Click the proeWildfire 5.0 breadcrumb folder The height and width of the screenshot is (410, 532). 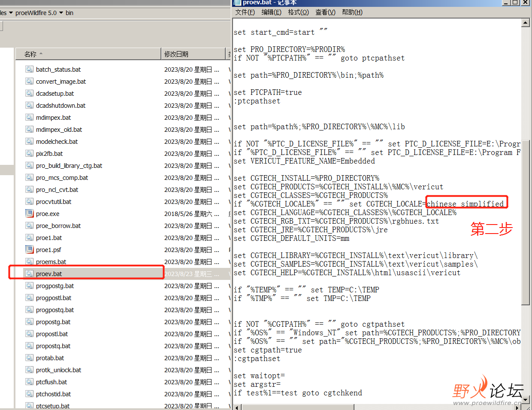click(x=36, y=13)
